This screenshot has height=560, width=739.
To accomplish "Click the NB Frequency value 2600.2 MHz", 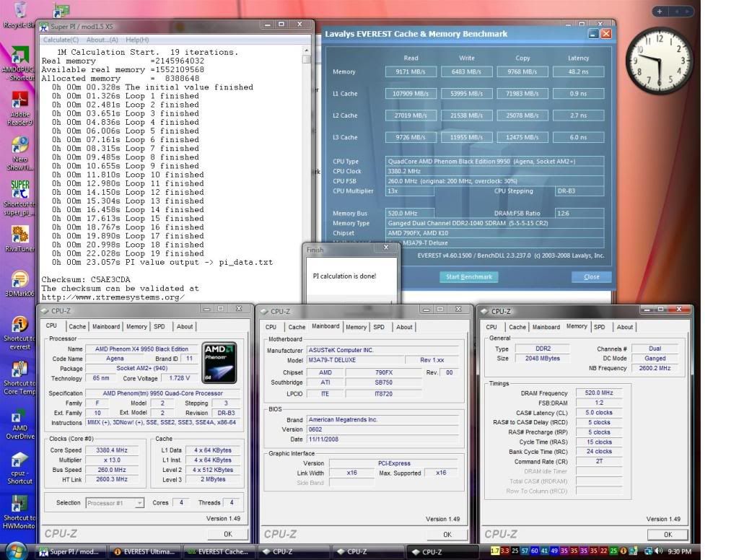I will pos(655,368).
